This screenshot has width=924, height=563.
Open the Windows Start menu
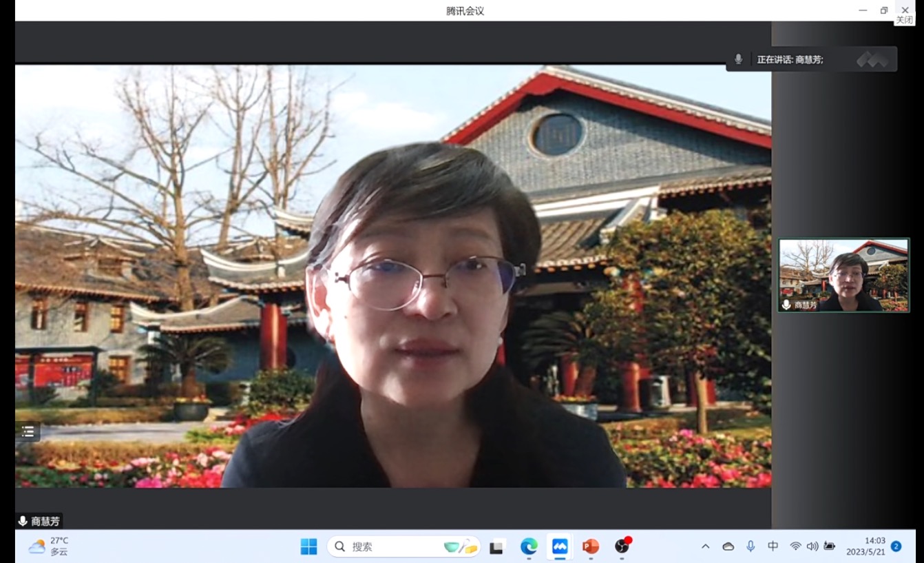click(308, 546)
